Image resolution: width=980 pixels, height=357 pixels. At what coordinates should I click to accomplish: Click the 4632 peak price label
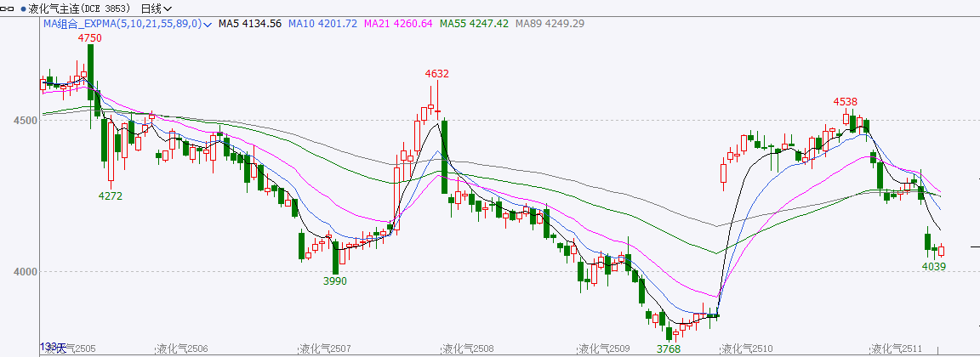click(437, 74)
